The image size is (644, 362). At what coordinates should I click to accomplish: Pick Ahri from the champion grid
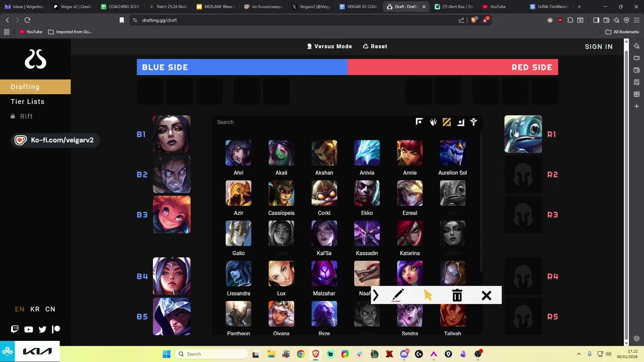(238, 153)
